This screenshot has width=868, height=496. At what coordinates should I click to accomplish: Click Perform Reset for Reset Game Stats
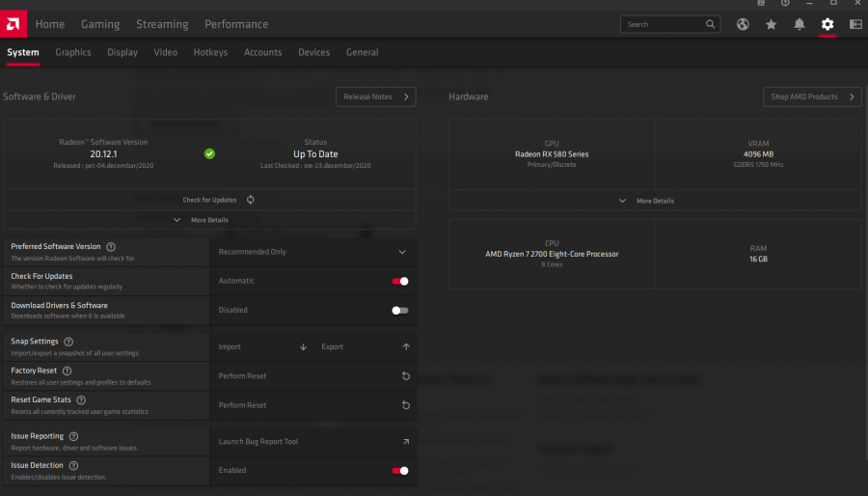[242, 405]
